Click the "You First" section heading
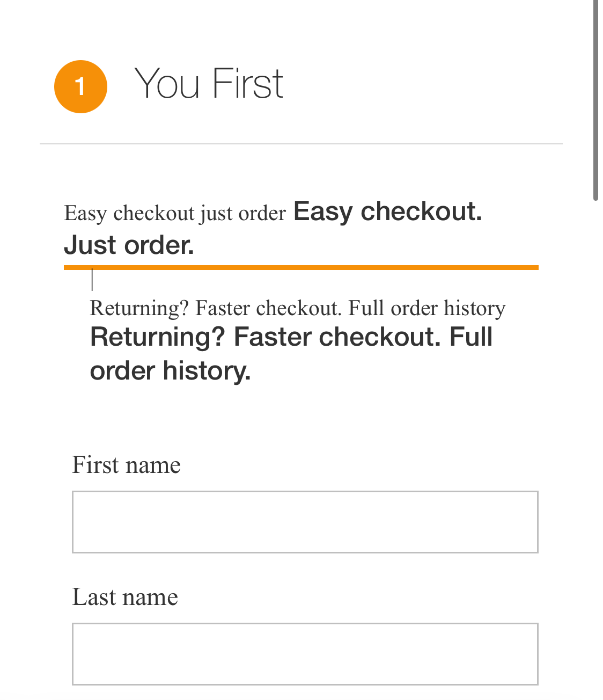This screenshot has width=603, height=700. coord(208,84)
